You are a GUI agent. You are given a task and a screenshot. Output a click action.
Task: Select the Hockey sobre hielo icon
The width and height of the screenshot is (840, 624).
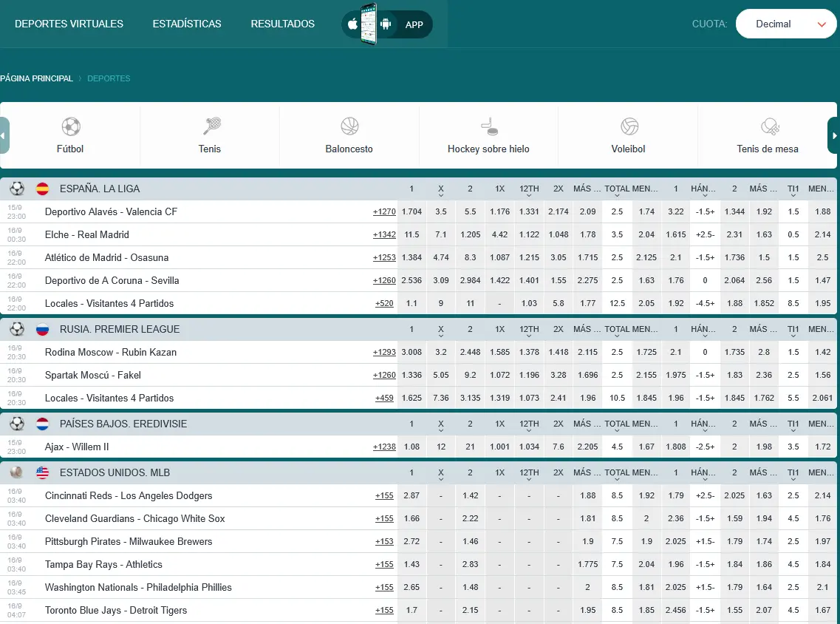click(x=489, y=126)
